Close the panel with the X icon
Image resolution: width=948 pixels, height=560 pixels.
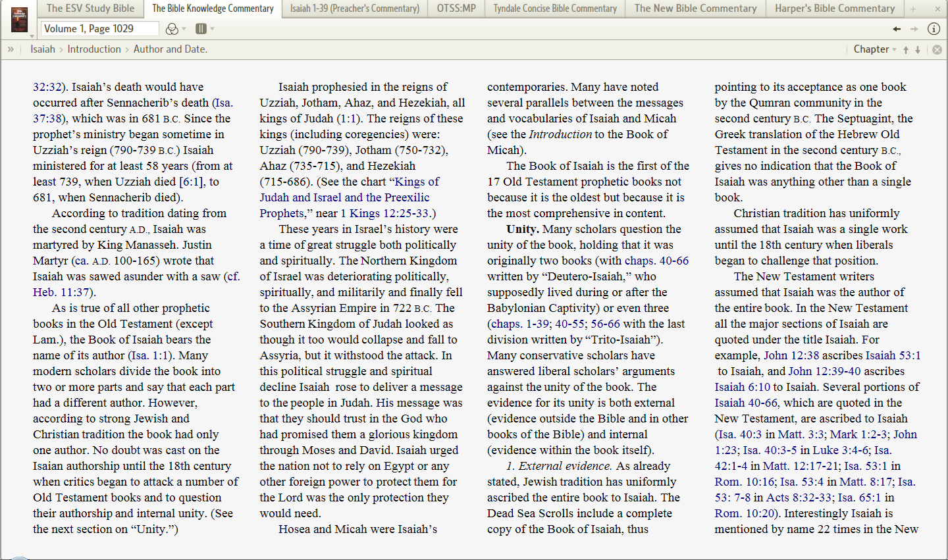937,9
